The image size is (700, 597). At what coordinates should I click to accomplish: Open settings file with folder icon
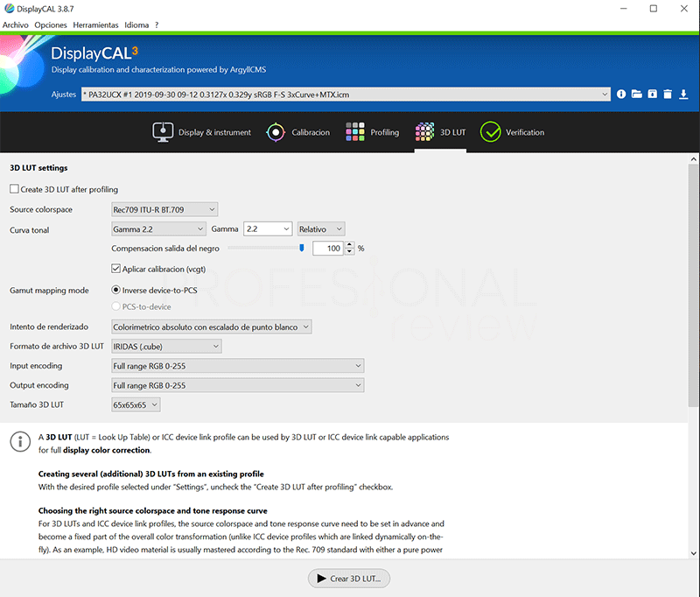[637, 95]
